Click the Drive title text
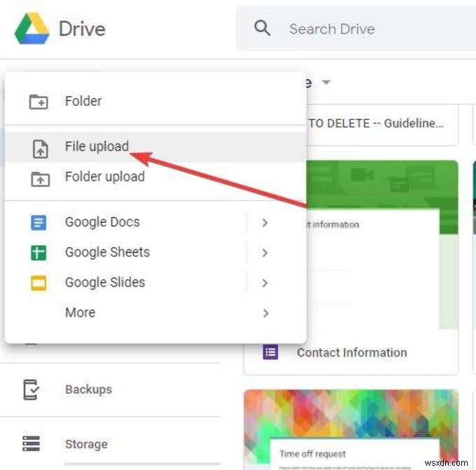This screenshot has height=470, width=476. (82, 29)
